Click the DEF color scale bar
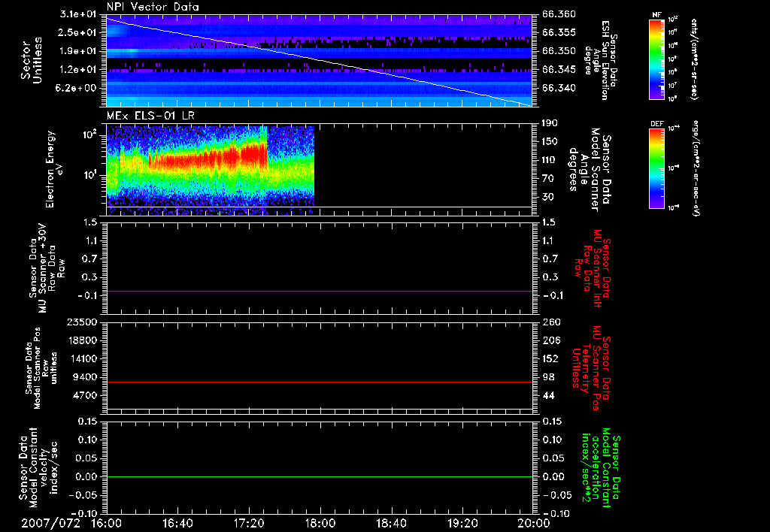 click(x=656, y=168)
